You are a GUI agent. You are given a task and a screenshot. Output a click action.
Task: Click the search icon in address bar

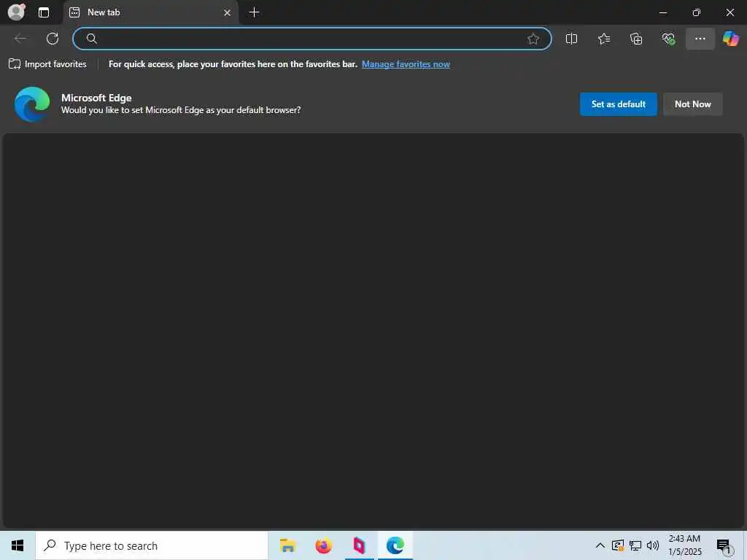(91, 39)
